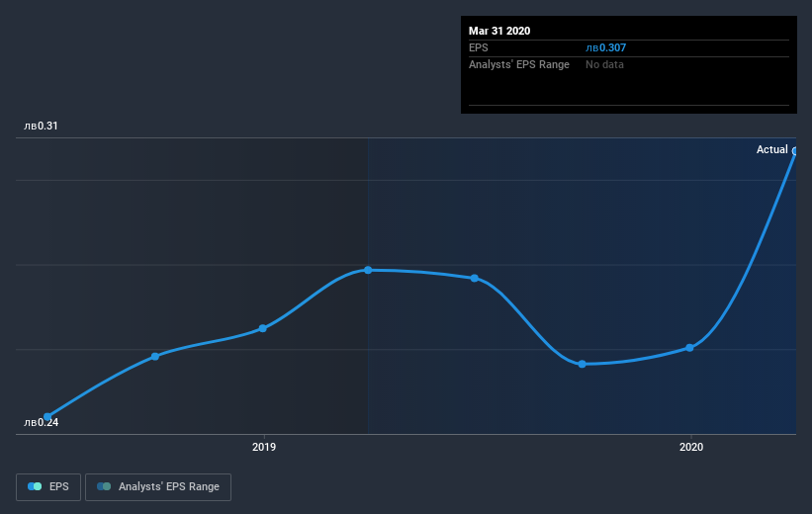Click the 2019 x-axis label
This screenshot has height=514, width=812.
264,447
